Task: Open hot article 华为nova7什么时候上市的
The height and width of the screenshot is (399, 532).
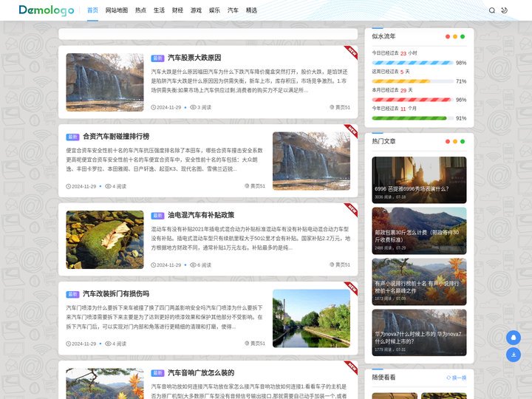Action: (419, 332)
